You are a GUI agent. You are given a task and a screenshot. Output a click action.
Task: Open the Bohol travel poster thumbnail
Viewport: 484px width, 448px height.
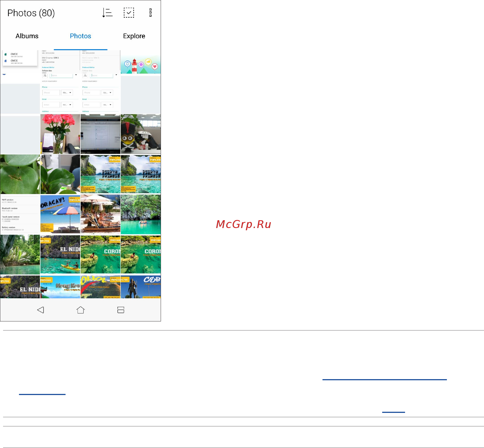click(100, 287)
